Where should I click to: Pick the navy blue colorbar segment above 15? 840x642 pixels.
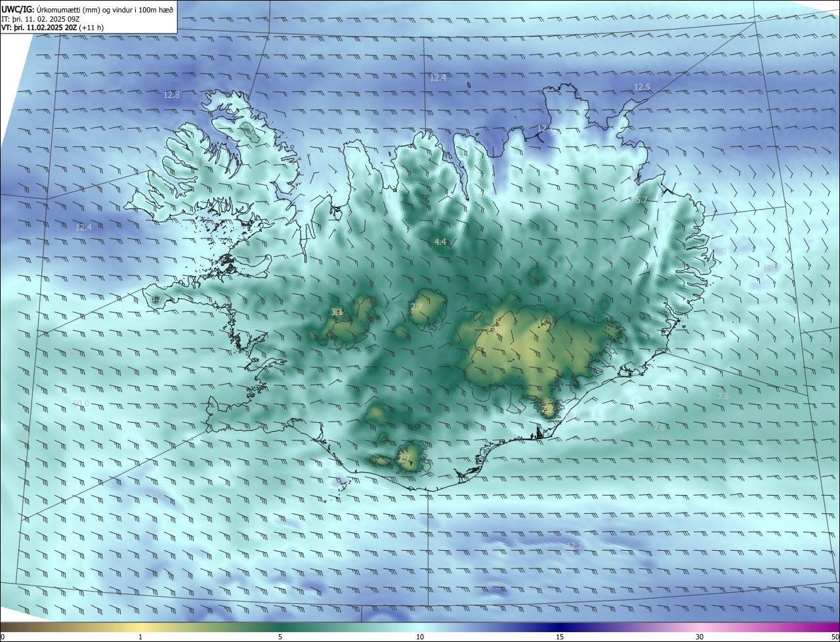(x=560, y=627)
